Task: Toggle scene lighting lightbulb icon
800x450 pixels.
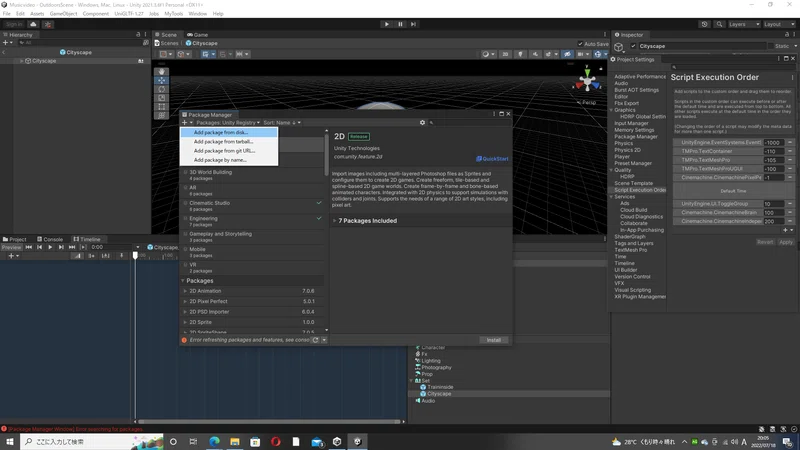Action: [520, 54]
